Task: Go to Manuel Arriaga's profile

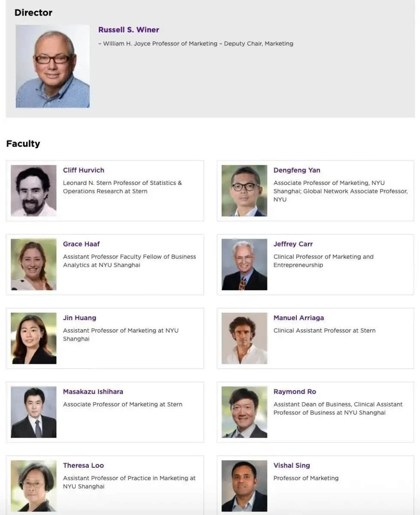Action: (298, 318)
